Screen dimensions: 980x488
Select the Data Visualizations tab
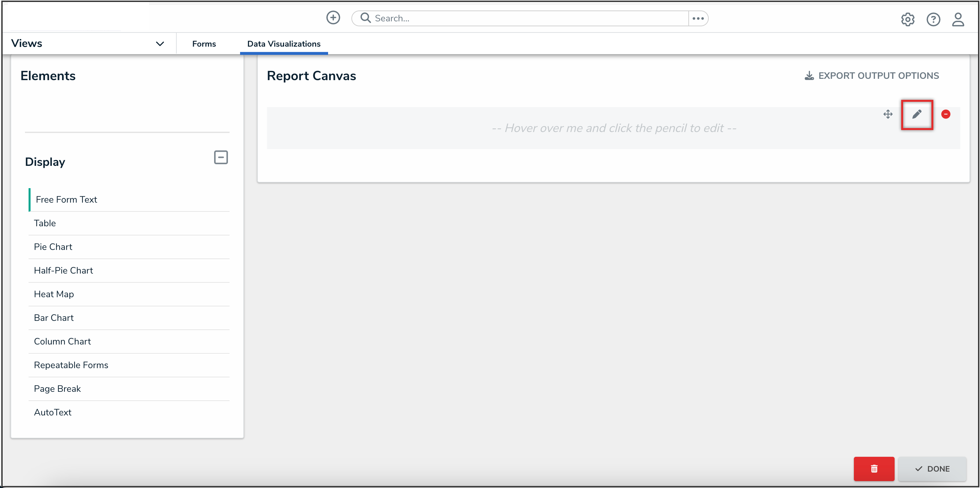pyautogui.click(x=283, y=44)
